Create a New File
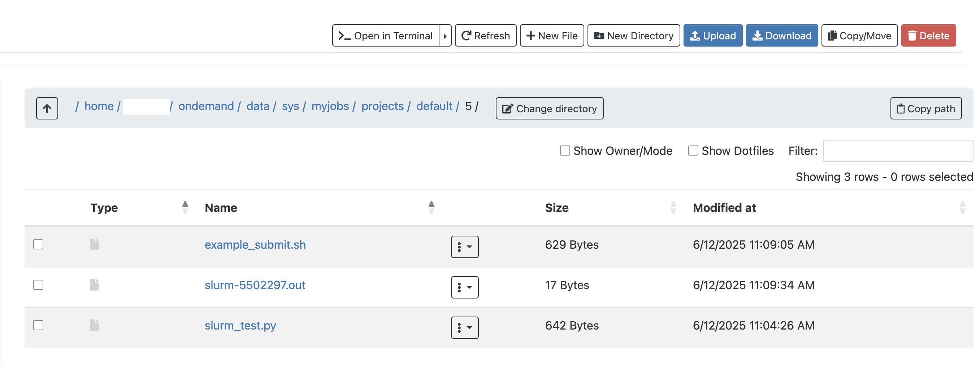 pos(552,35)
